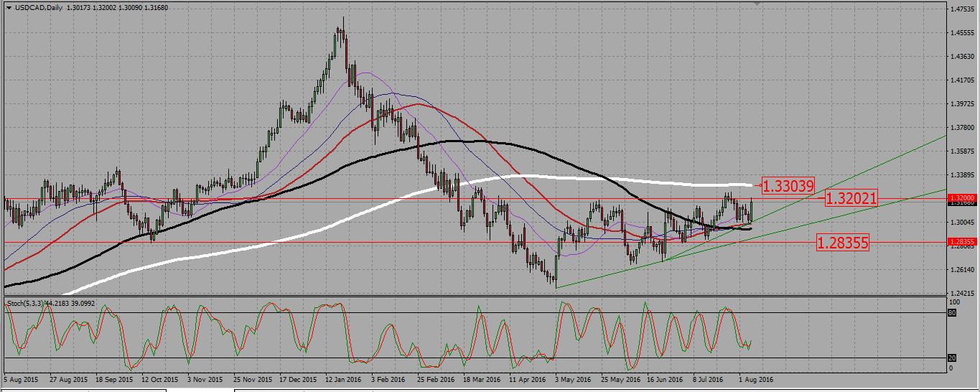Open the chart menu arrow beside USDCAD,Daily
The height and width of the screenshot is (392, 980).
[8, 8]
